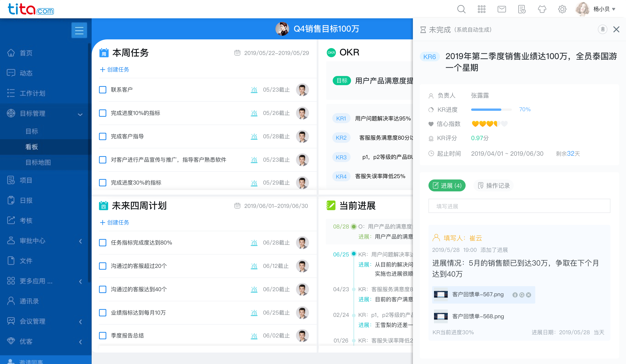Open the search icon in top bar
Viewport: 626px width, 364px height.
tap(461, 9)
